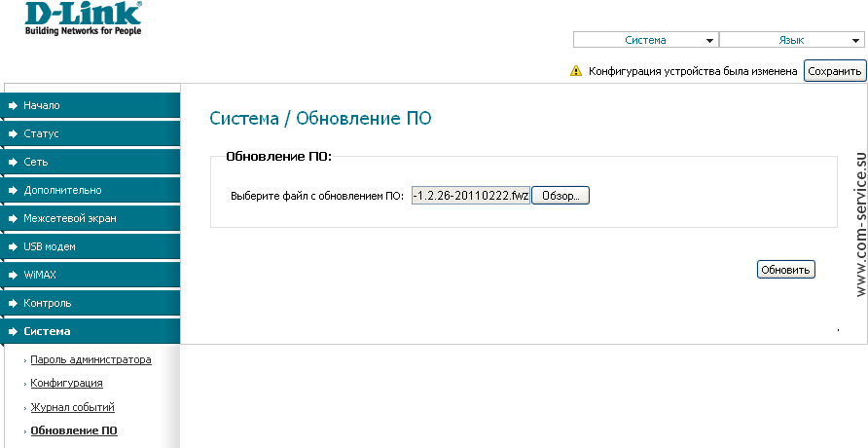The image size is (868, 448).
Task: Open the Язык language dropdown
Action: click(x=791, y=40)
